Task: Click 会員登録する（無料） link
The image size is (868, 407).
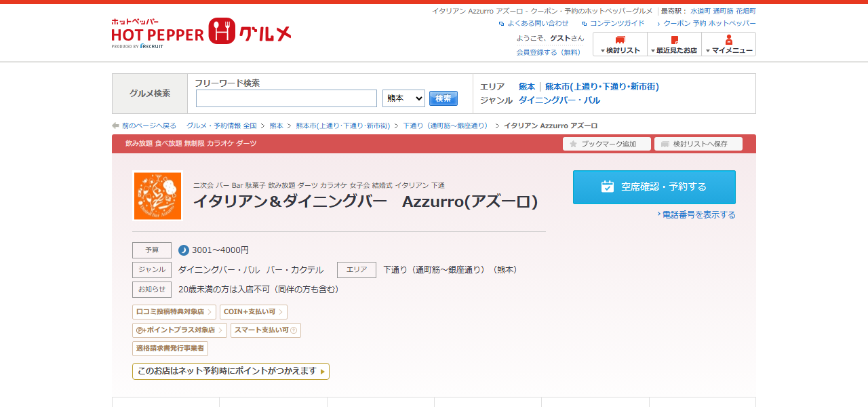Action: click(x=549, y=52)
